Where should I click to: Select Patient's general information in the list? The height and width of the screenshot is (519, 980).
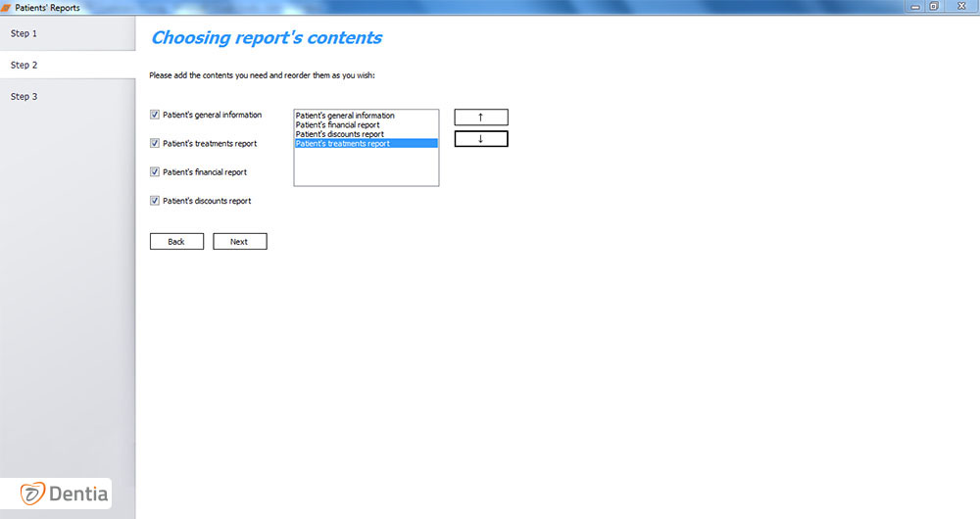click(x=345, y=116)
